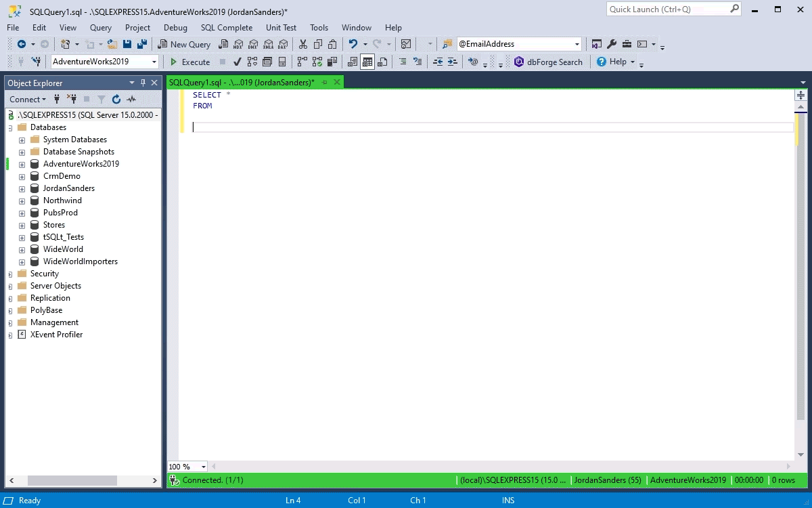Click the Save All icon
Image resolution: width=812 pixels, height=508 pixels.
pyautogui.click(x=142, y=44)
